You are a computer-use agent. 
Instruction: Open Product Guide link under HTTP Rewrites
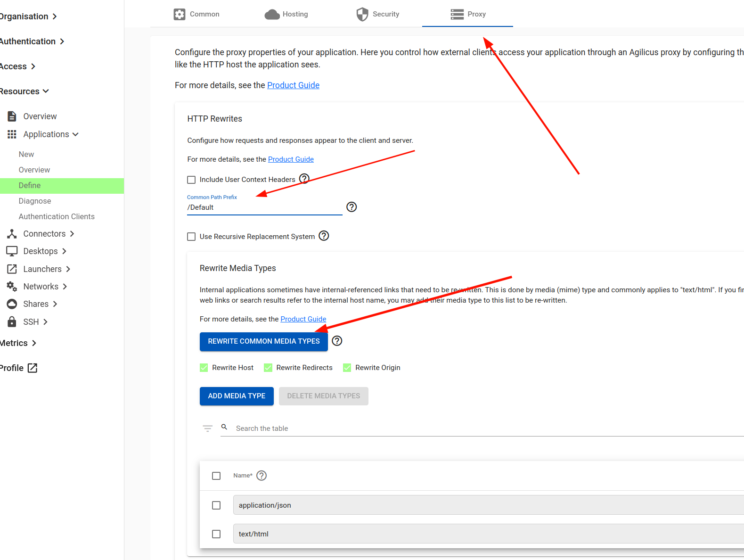291,159
